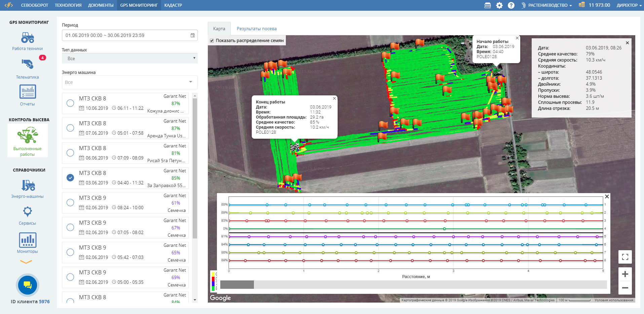
Task: Open the Кадастр menu item
Action: point(173,5)
